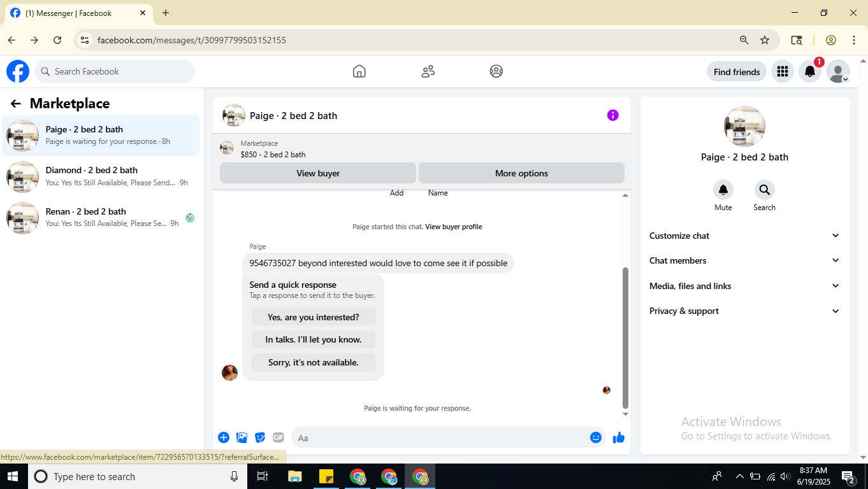868x489 pixels.
Task: Open new browser tab
Action: click(x=166, y=13)
